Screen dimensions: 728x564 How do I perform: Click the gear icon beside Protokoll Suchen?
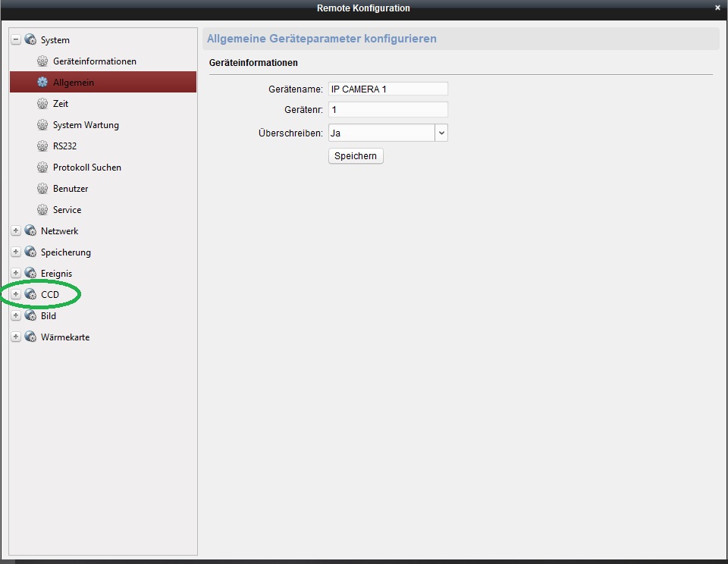42,168
